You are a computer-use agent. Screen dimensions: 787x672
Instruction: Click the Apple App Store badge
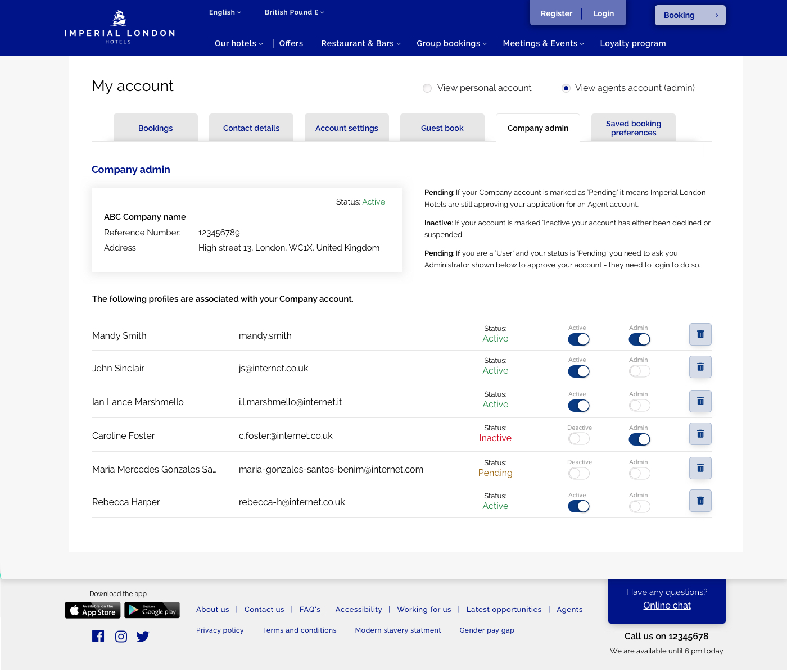coord(93,610)
